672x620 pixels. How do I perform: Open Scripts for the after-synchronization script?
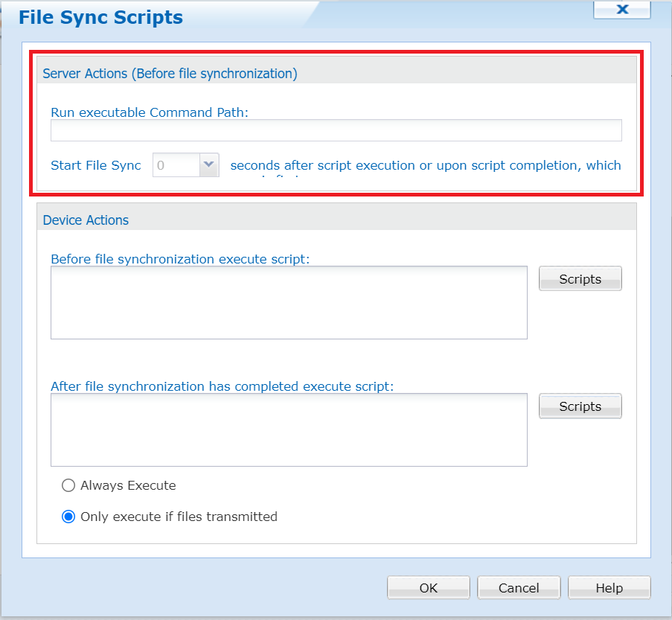coord(580,406)
